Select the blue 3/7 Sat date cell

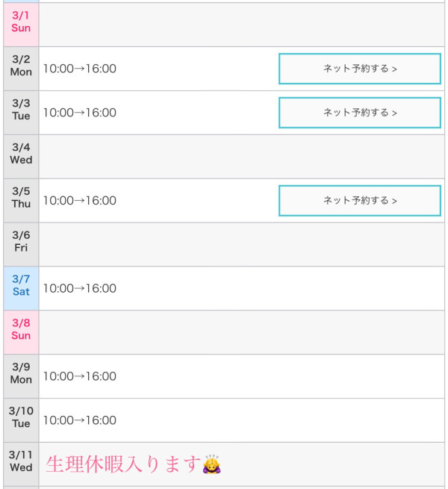(x=21, y=286)
